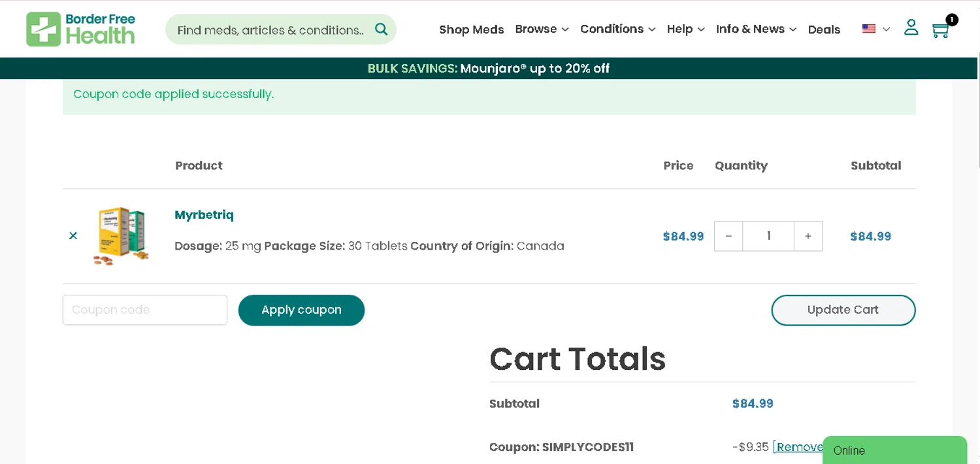Expand the Info & News dropdown
The image size is (980, 464).
click(756, 29)
